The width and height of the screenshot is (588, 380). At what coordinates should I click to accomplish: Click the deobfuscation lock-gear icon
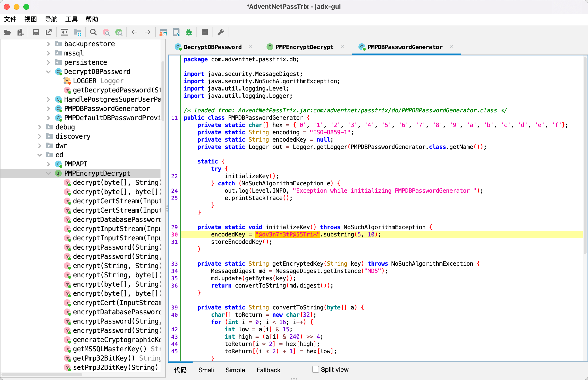163,32
